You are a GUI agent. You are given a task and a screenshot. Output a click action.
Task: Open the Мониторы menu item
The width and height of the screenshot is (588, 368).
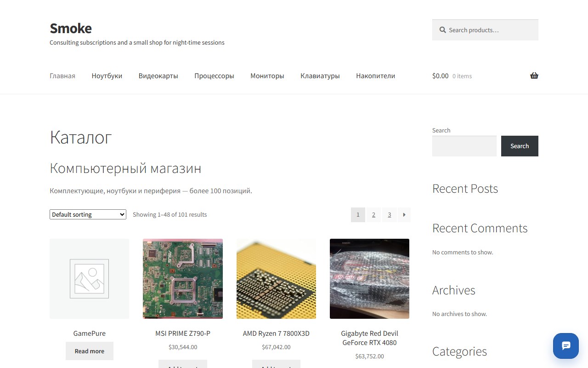point(267,76)
